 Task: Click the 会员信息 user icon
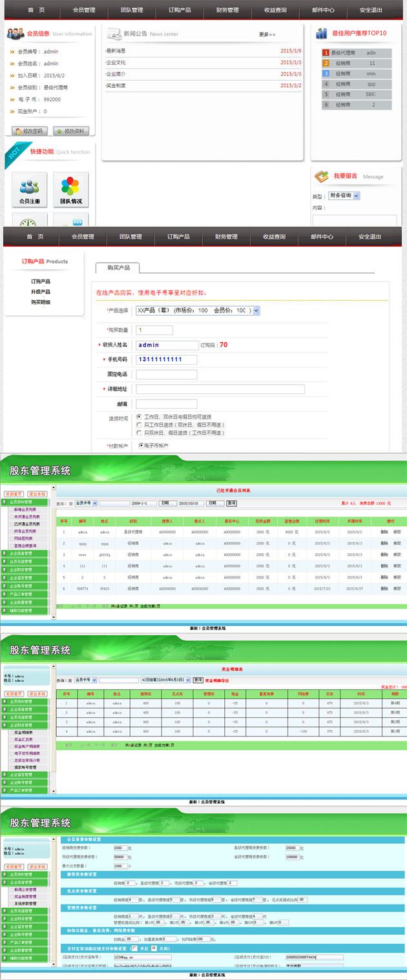tap(16, 34)
